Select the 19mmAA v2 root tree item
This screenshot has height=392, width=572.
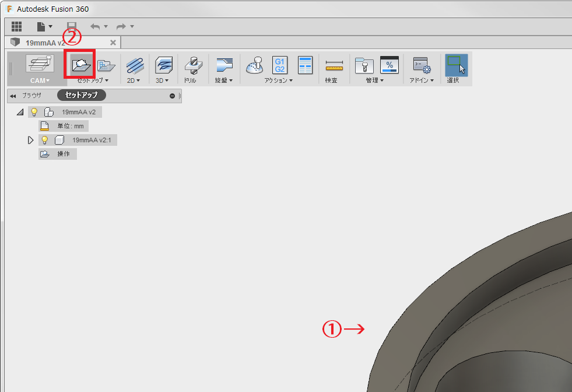(x=79, y=112)
